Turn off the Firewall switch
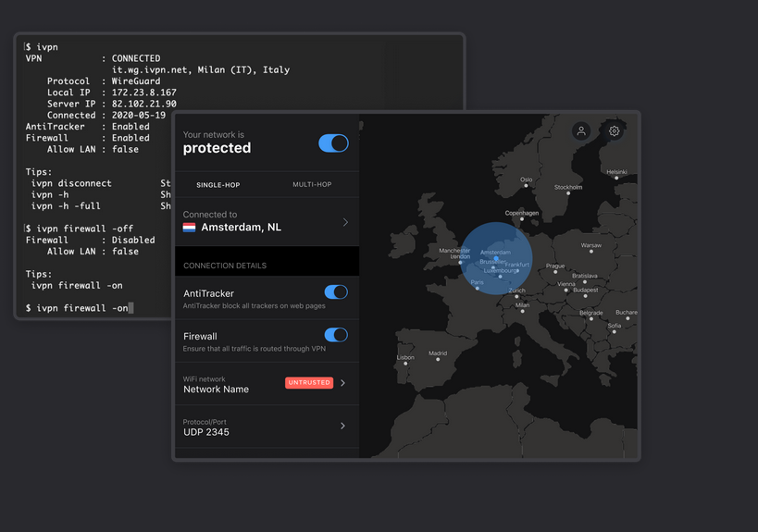The height and width of the screenshot is (532, 758). (336, 335)
